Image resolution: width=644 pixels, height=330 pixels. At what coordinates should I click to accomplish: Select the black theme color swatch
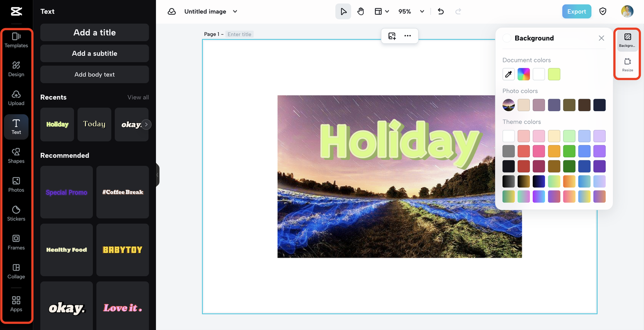tap(509, 166)
